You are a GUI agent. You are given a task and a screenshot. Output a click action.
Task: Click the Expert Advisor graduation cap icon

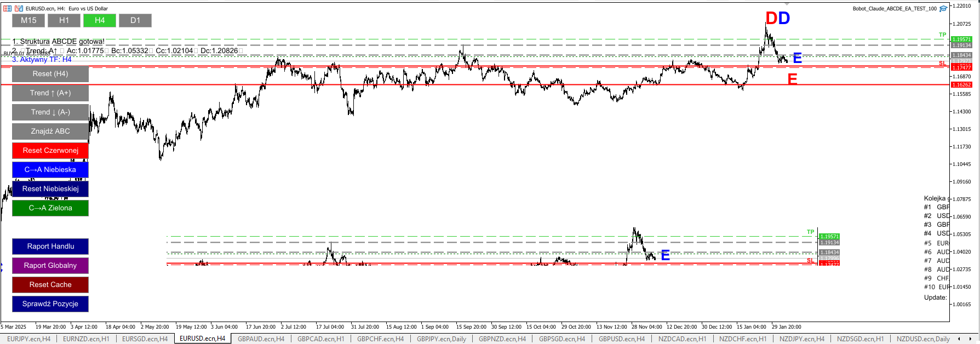[943, 9]
